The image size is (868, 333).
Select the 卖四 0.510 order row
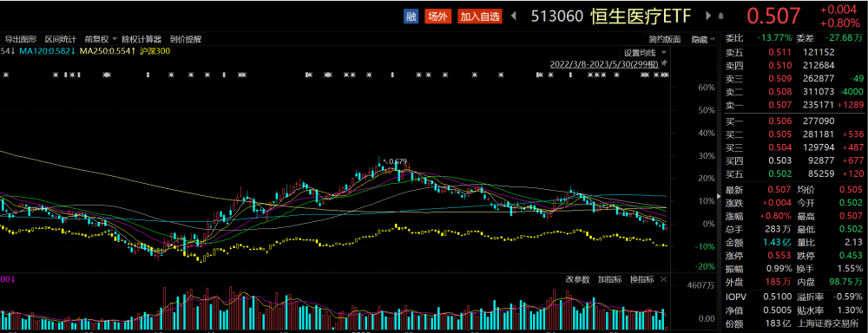pyautogui.click(x=795, y=65)
